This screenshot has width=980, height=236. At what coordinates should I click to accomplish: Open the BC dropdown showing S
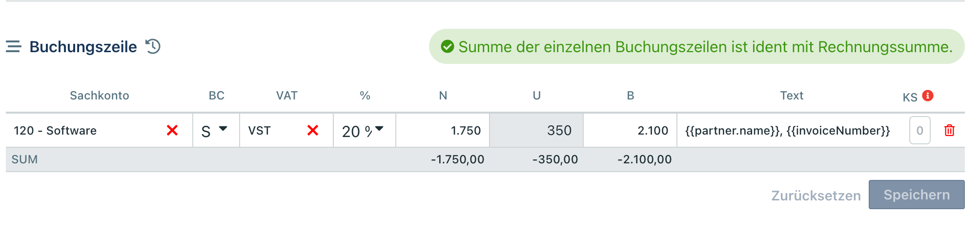click(x=215, y=131)
